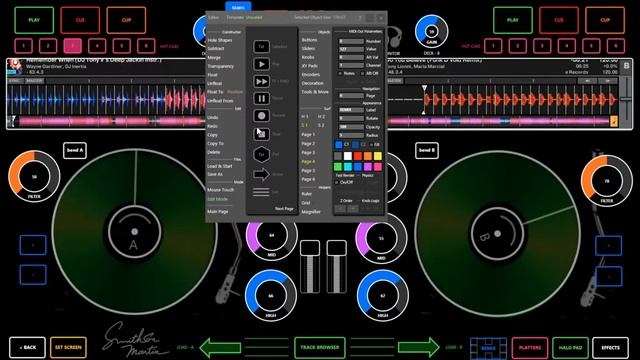Select Edit Mode
640x360 pixels.
tap(217, 199)
